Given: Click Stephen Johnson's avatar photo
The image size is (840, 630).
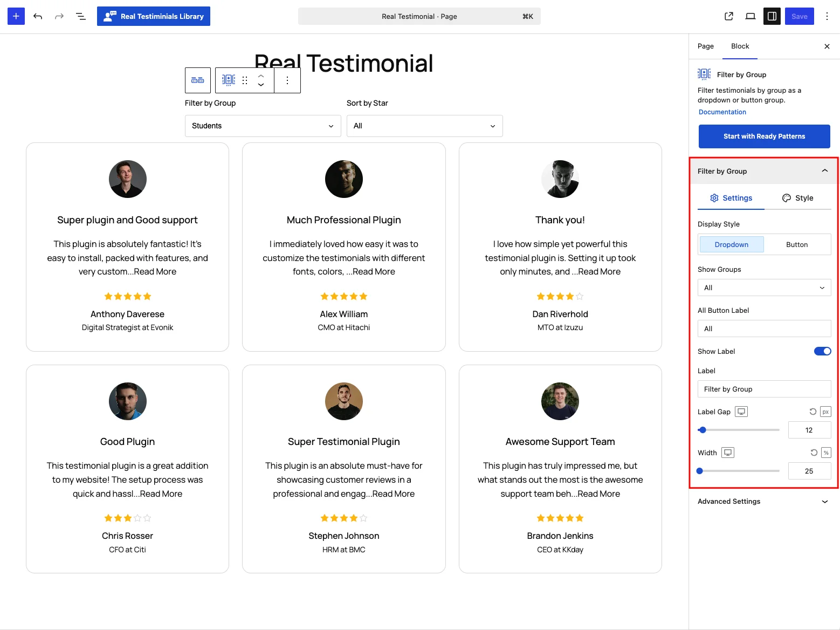Looking at the screenshot, I should [x=344, y=401].
